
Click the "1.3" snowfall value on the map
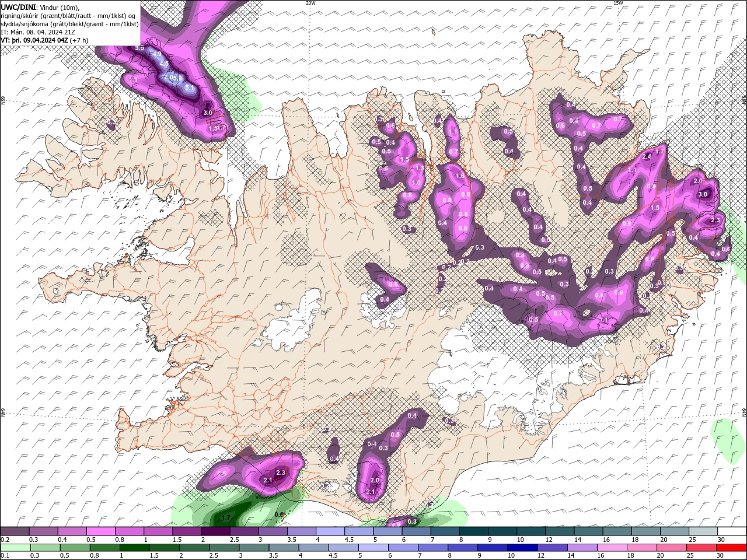[x=419, y=168]
